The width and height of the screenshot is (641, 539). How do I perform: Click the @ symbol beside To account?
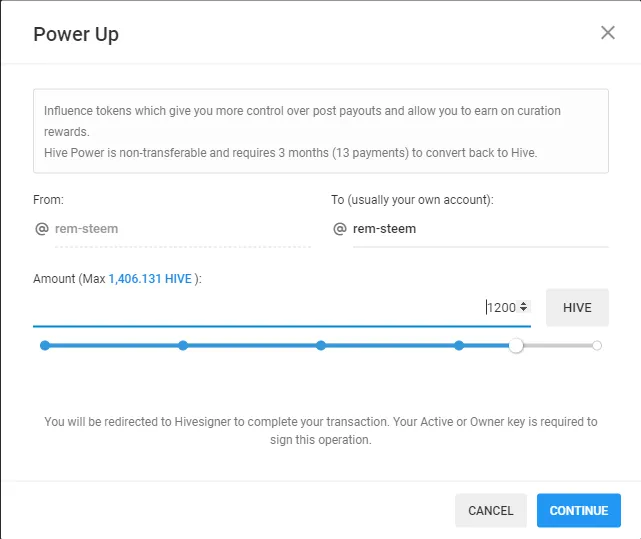click(x=340, y=229)
